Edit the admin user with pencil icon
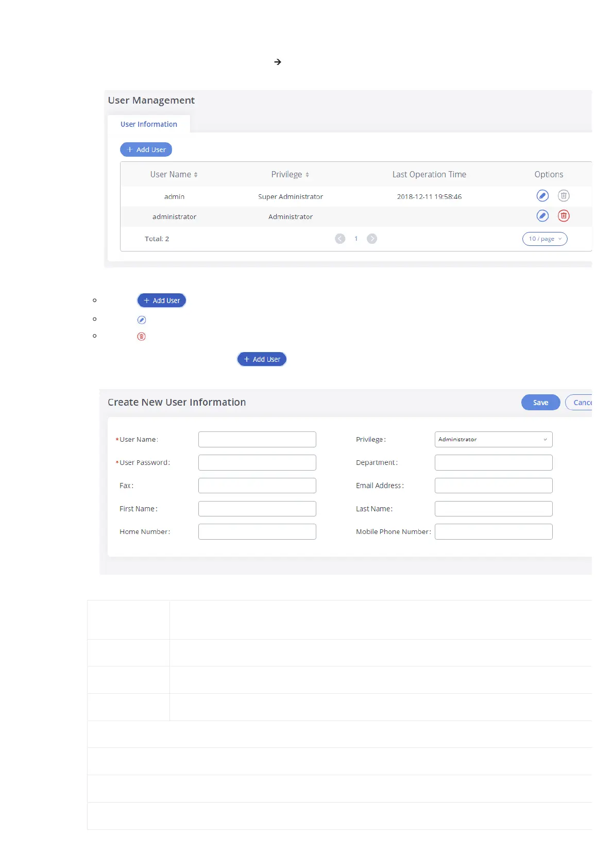Screen dimensions: 613x868 click(x=542, y=196)
